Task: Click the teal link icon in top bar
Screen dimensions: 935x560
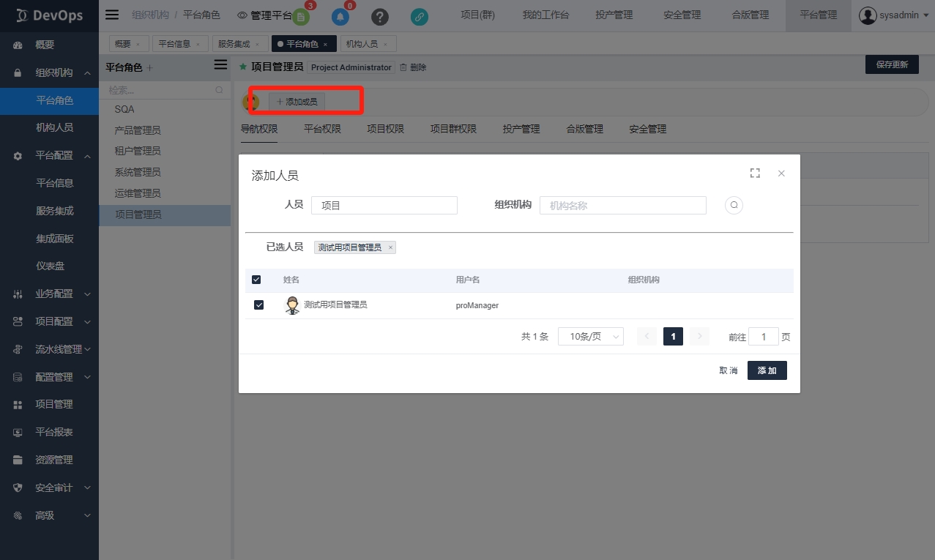Action: point(419,17)
